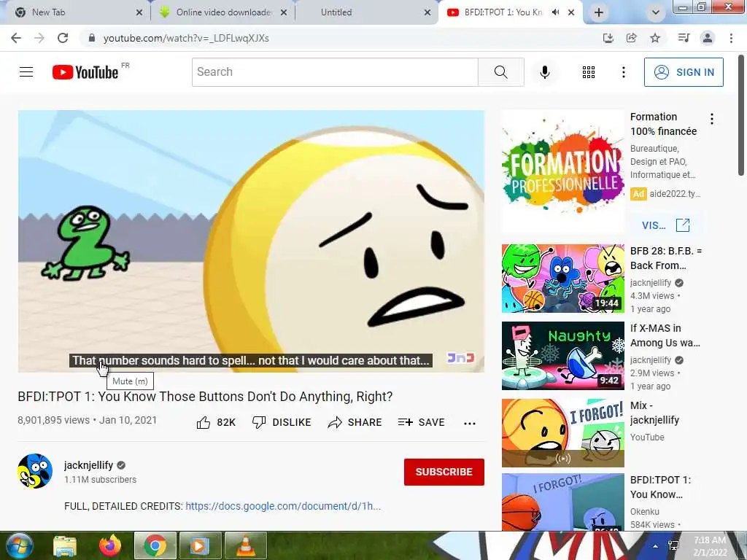Screen dimensions: 747x560
Task: Open the Chrome three-dot menu
Action: [x=731, y=38]
